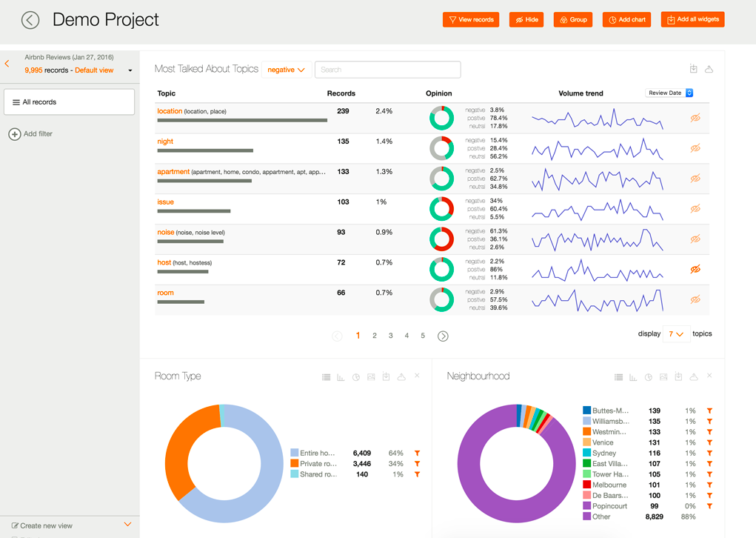Click the Add all widgets button

[693, 19]
